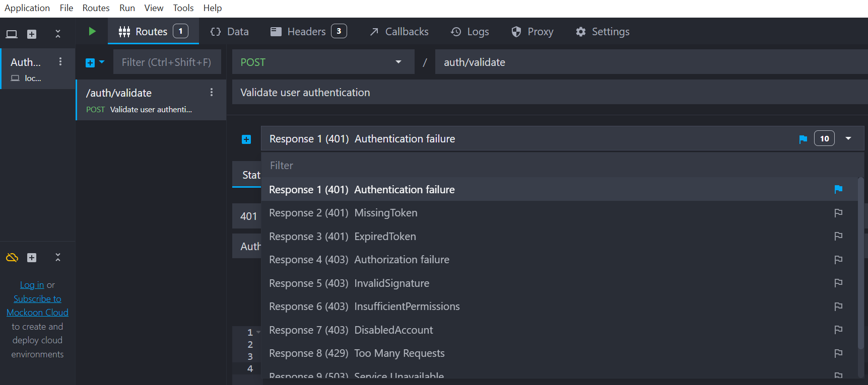Open the Routes menu in menu bar

tap(96, 8)
